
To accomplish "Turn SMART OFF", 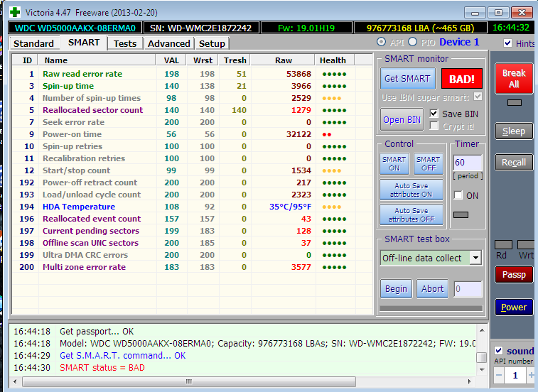I will click(429, 163).
